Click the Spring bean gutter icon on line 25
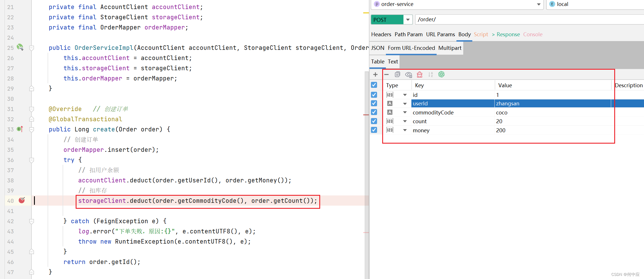The width and height of the screenshot is (644, 279). [x=20, y=47]
